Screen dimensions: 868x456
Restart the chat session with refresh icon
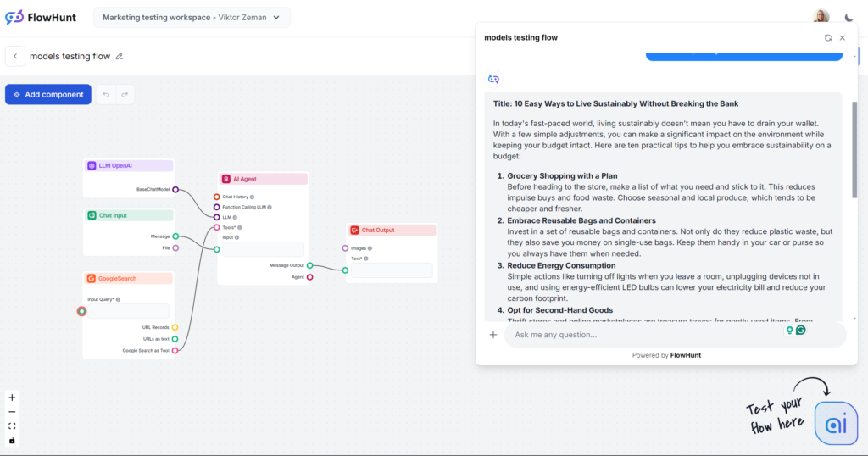pos(828,38)
